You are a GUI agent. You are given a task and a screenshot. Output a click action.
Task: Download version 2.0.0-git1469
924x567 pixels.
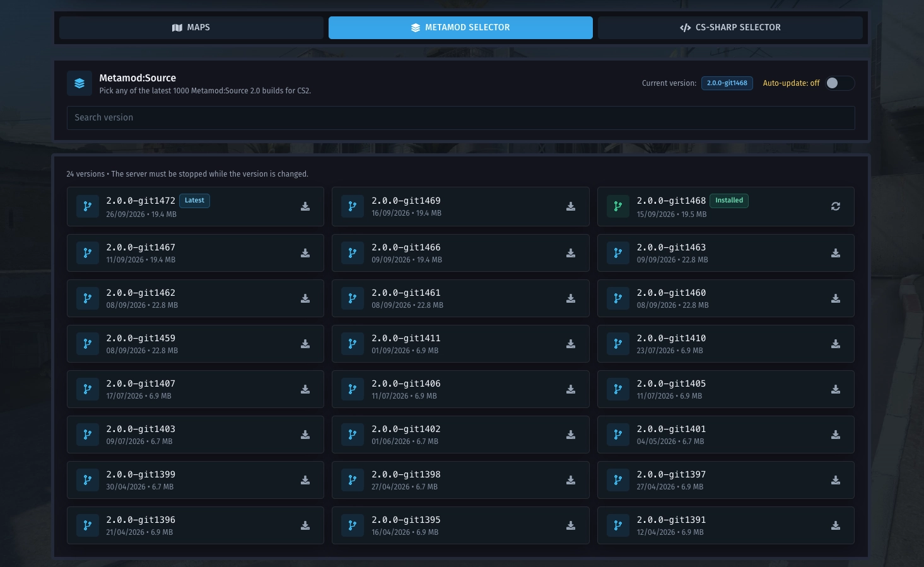[x=571, y=206]
